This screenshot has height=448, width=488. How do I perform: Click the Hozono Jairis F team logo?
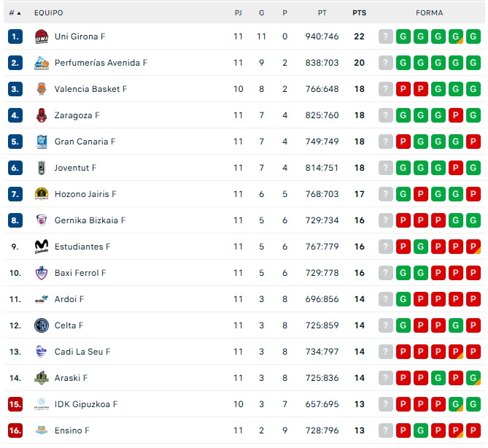pyautogui.click(x=41, y=194)
